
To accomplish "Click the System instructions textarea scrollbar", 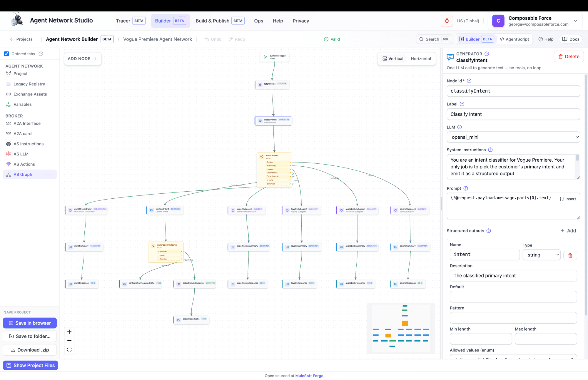I will click(577, 158).
